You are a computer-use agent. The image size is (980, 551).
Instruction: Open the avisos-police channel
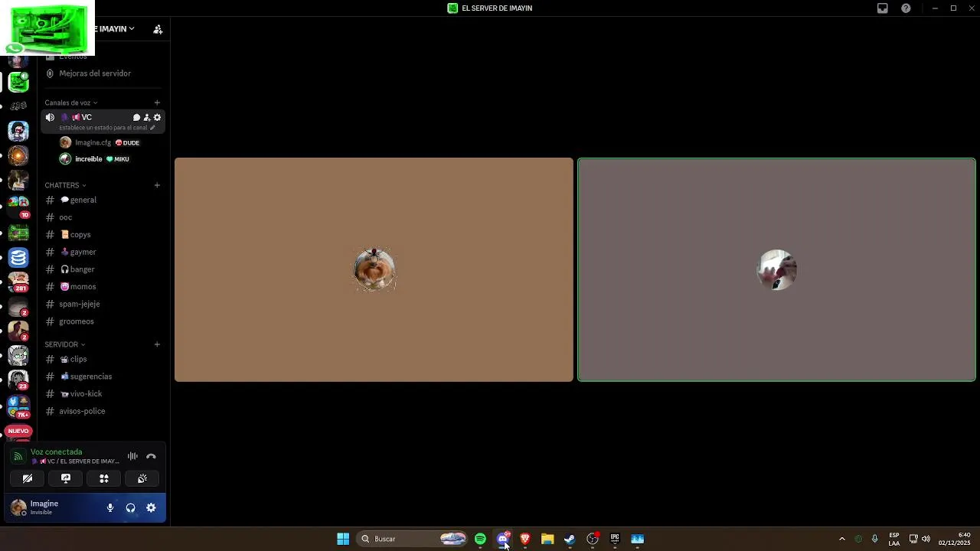[x=103, y=411]
